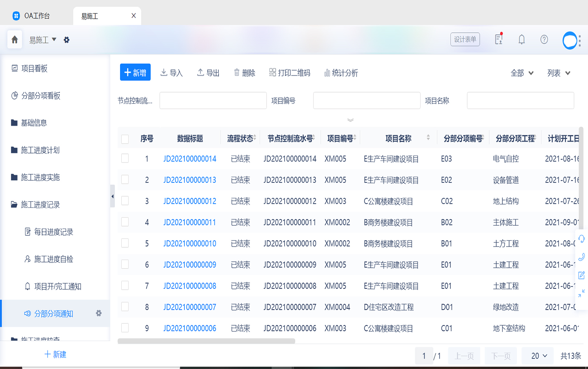Open the 易施工 app dropdown
The image size is (588, 369).
pos(43,40)
